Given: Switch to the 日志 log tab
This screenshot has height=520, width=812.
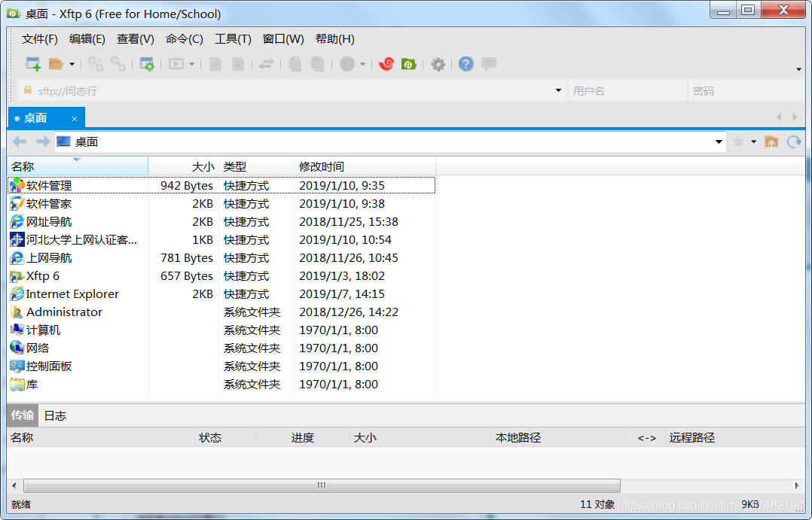Looking at the screenshot, I should coord(55,416).
